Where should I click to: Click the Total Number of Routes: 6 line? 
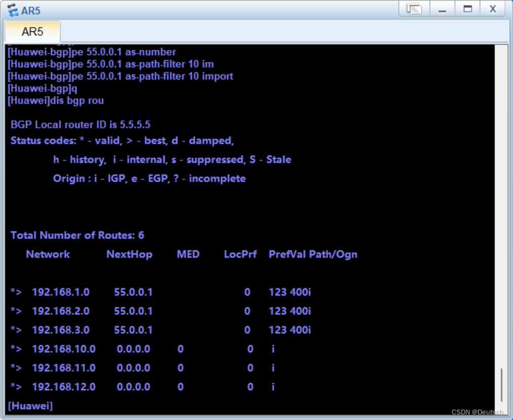click(x=77, y=236)
